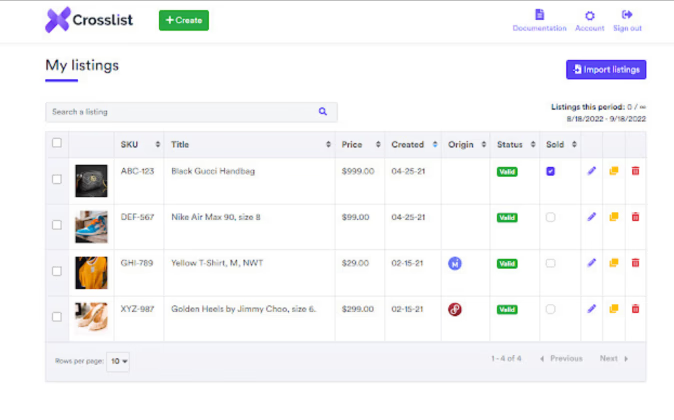Click the My listings tab heading

click(x=82, y=66)
